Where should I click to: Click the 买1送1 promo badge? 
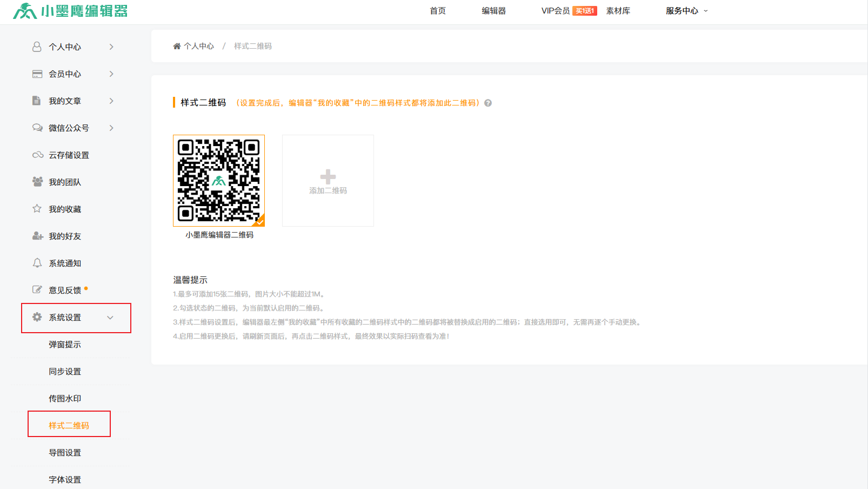click(585, 11)
